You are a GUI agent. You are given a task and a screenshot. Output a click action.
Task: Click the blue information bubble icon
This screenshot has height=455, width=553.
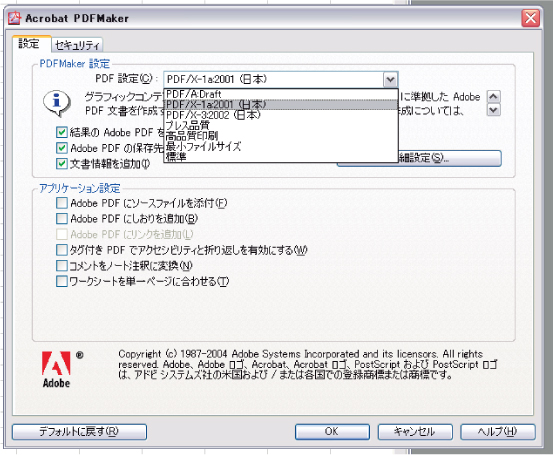coord(57,104)
